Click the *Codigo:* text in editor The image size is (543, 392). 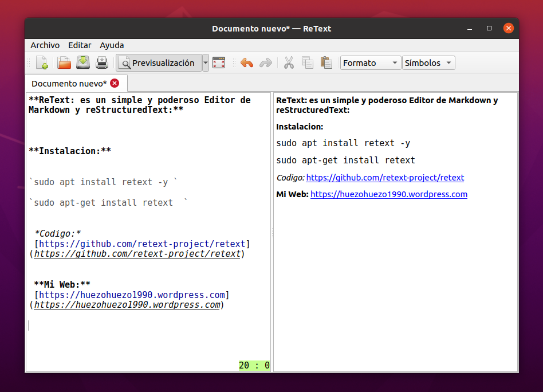(x=57, y=234)
